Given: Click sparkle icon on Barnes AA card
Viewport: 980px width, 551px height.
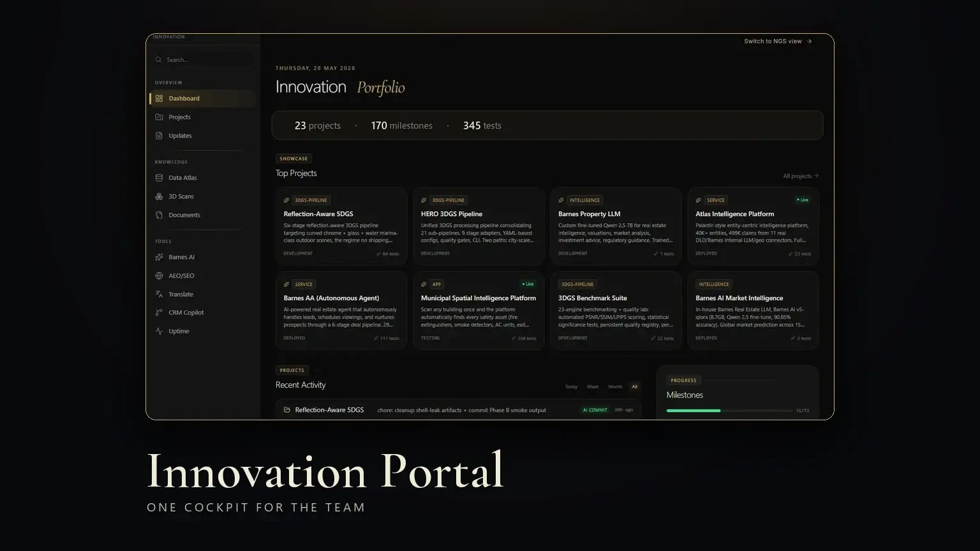Looking at the screenshot, I should (286, 284).
